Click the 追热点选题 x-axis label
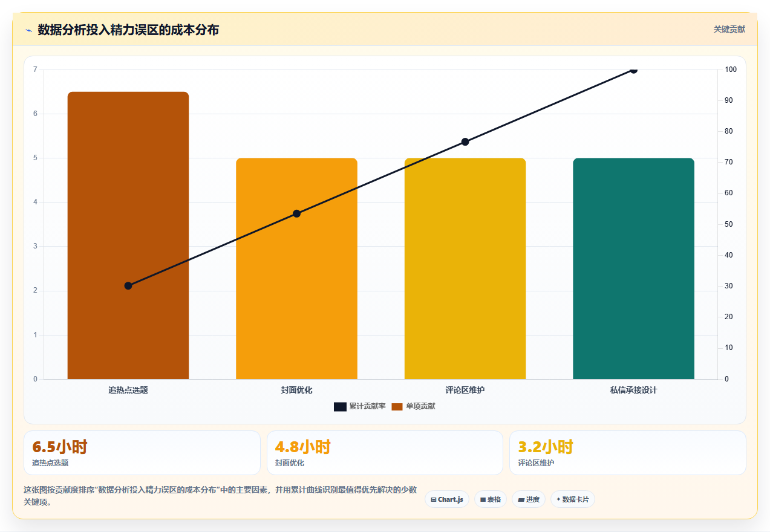 coord(128,390)
